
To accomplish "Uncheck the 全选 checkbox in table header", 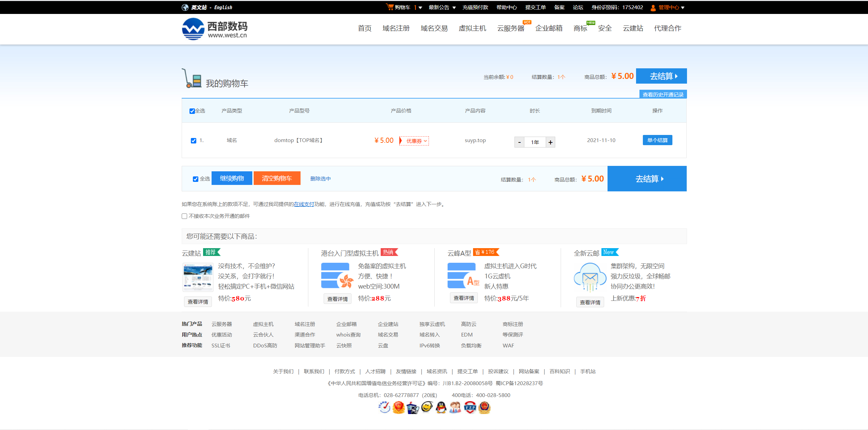I will [x=192, y=111].
